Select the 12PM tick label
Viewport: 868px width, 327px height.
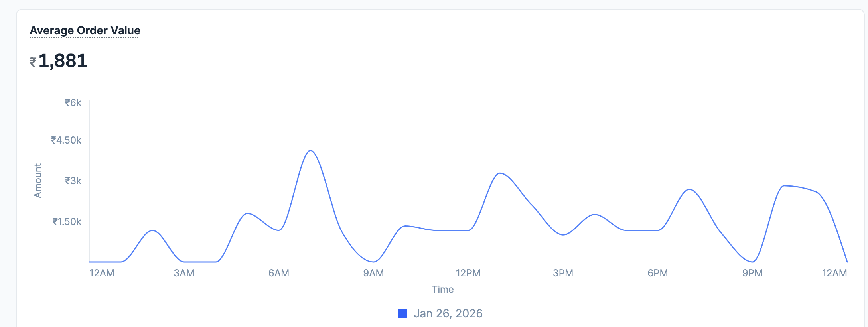pos(468,273)
